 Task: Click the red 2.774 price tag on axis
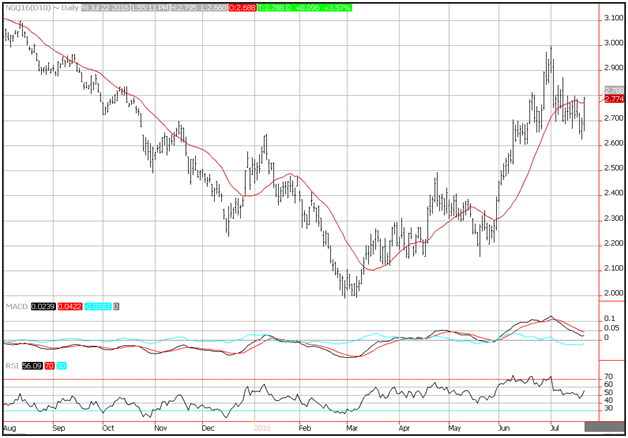coord(613,99)
